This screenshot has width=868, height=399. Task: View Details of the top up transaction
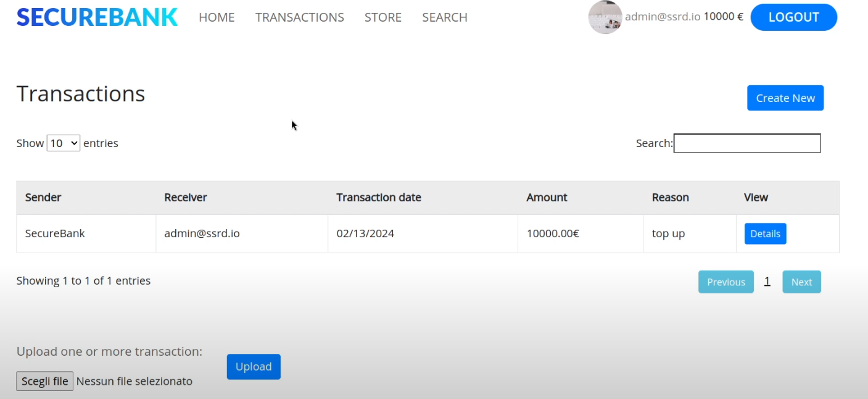pos(765,234)
